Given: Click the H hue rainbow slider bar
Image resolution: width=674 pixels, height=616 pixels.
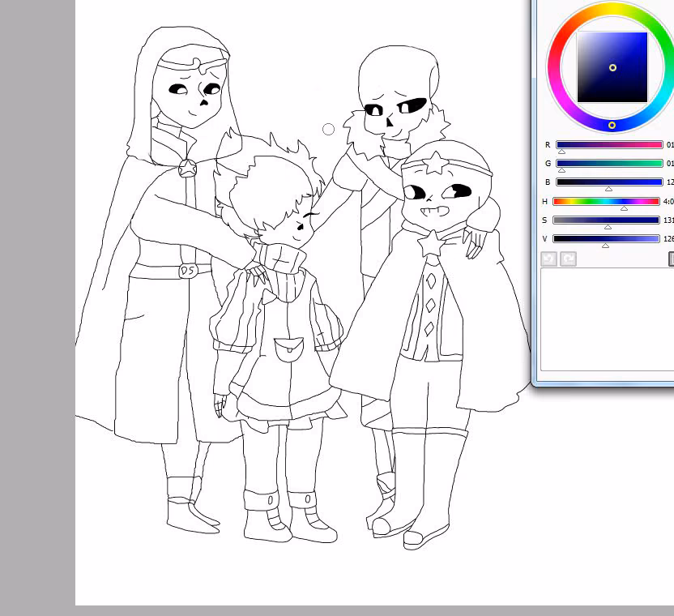Looking at the screenshot, I should pos(606,201).
